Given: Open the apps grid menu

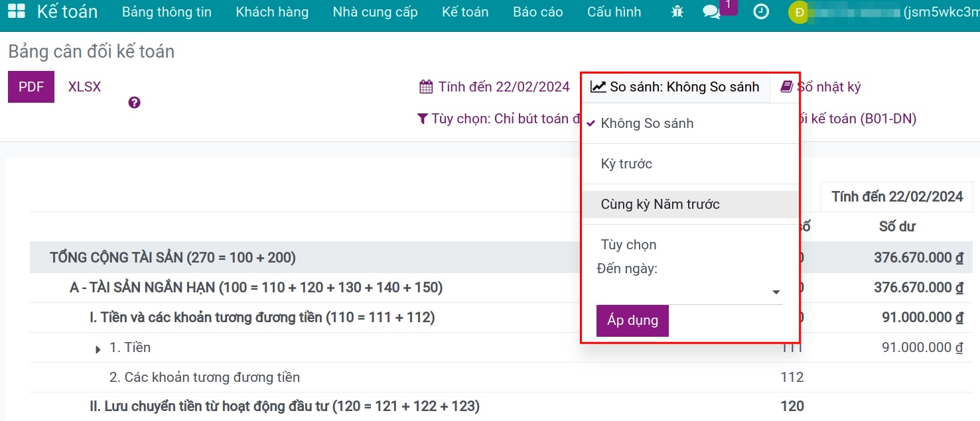Looking at the screenshot, I should coord(18,11).
